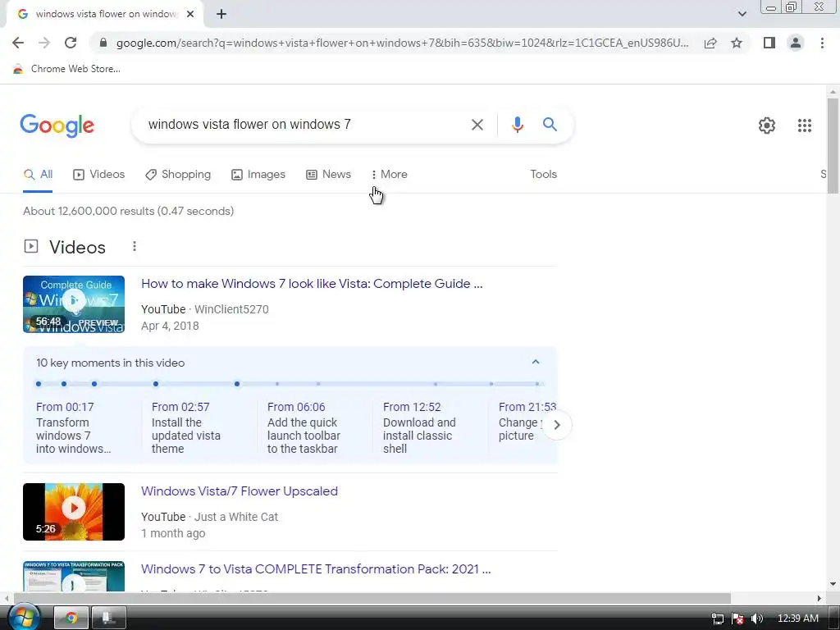
Task: Clear the search query with X
Action: pyautogui.click(x=477, y=125)
